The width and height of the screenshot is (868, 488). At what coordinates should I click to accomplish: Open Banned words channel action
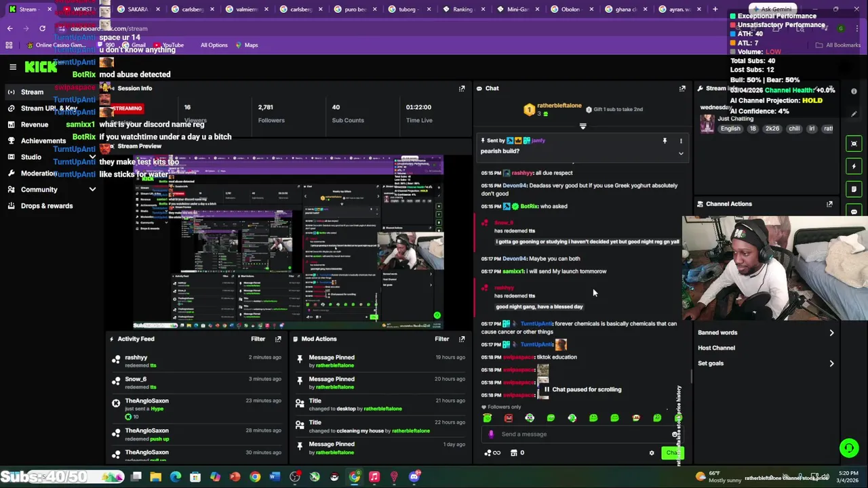tap(766, 333)
